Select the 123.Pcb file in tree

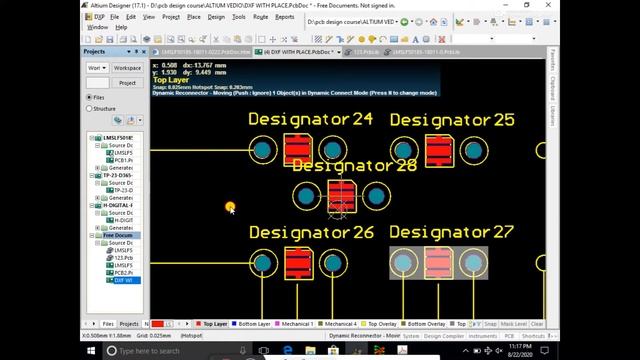(120, 258)
